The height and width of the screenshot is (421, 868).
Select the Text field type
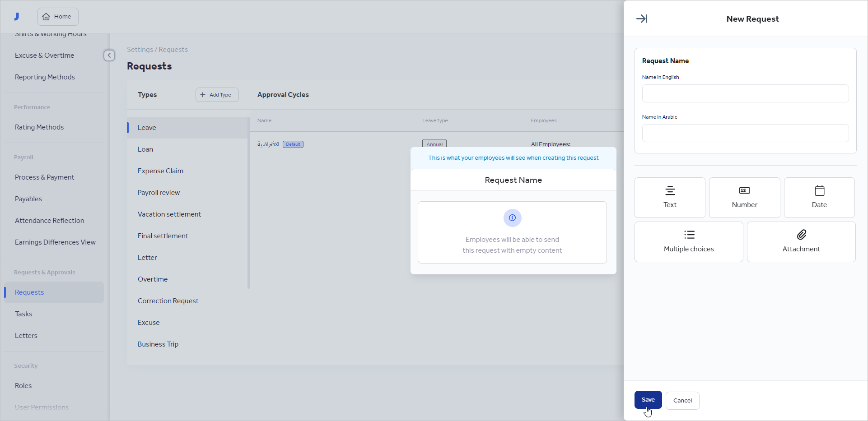pos(669,197)
